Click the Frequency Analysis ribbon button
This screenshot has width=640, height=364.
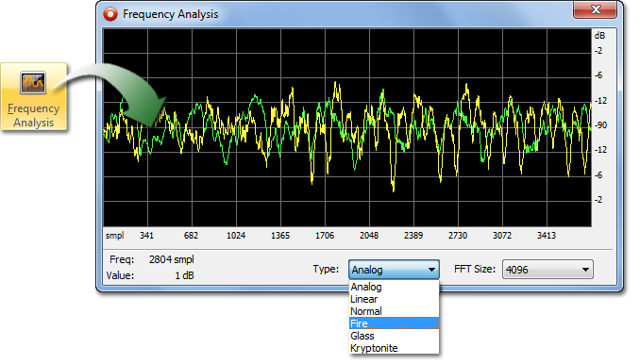click(x=33, y=97)
